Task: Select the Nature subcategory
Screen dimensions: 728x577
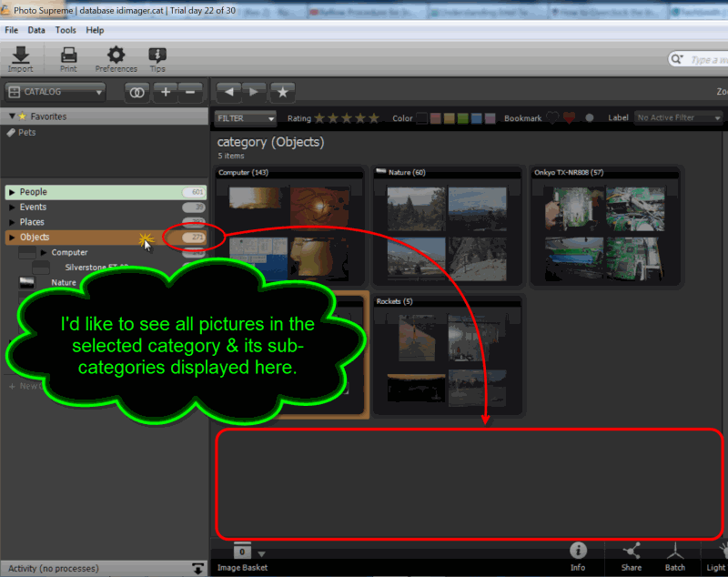Action: coord(64,282)
